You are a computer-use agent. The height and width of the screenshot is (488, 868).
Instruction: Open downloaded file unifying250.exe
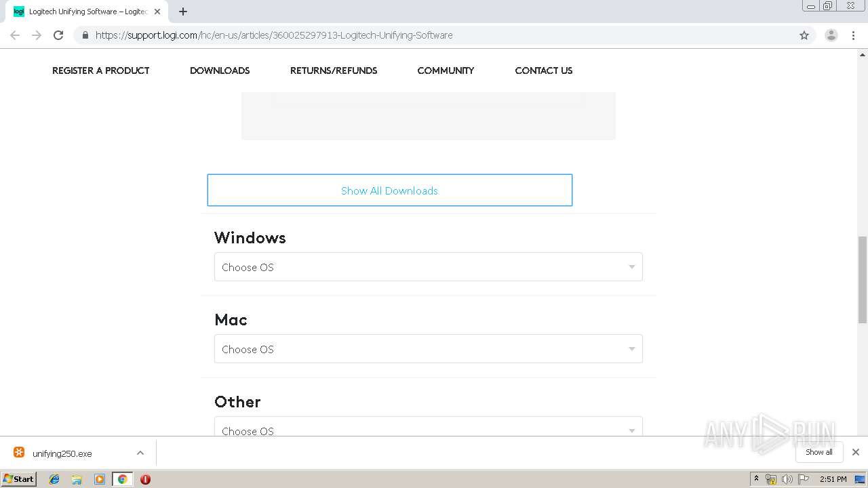[62, 453]
